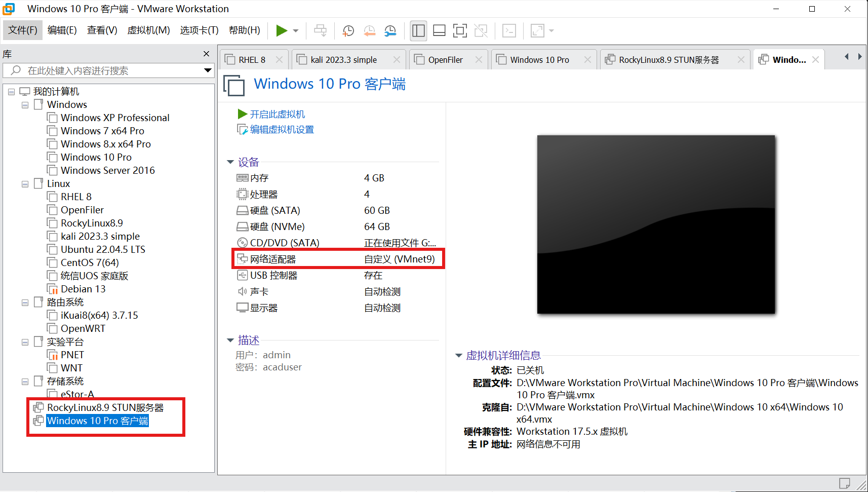Click the Unity mode toolbar icon
The width and height of the screenshot is (868, 492).
481,31
